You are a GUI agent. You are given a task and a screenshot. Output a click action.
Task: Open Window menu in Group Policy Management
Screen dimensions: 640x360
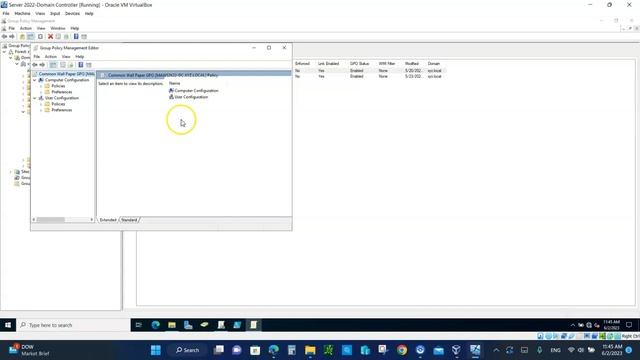point(58,28)
